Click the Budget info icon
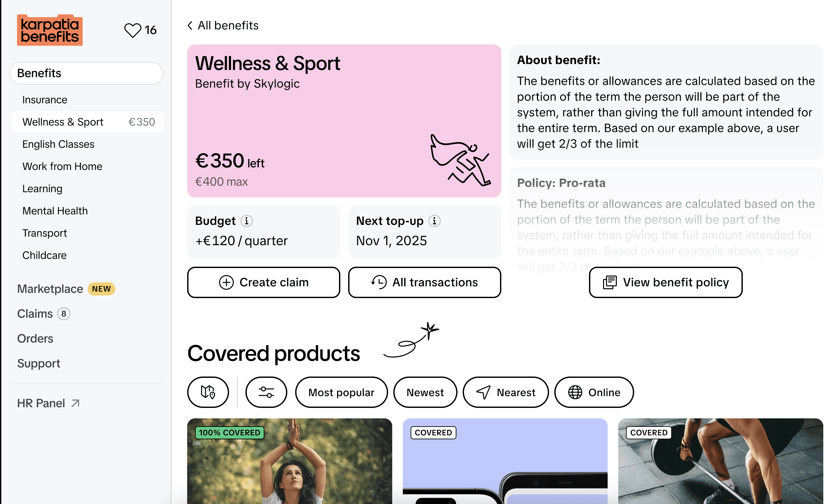The height and width of the screenshot is (504, 839). pos(246,221)
